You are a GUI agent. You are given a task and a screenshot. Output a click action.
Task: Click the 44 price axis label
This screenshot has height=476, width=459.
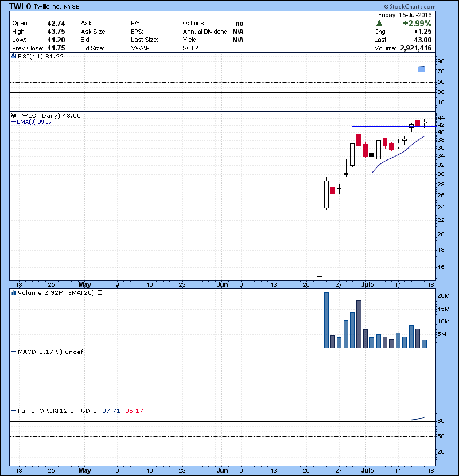tap(441, 118)
